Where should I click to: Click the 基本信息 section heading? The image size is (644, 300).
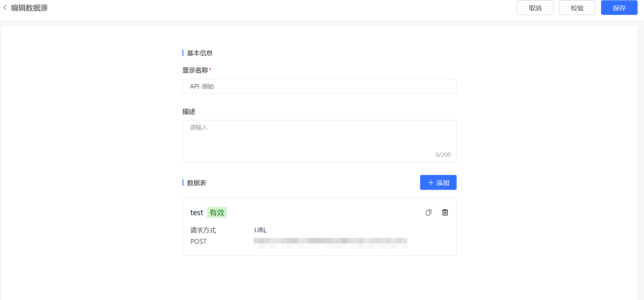click(200, 53)
